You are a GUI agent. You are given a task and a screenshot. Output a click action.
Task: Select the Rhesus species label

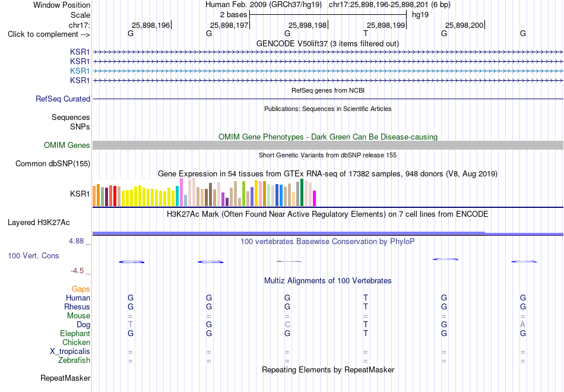[x=77, y=306]
